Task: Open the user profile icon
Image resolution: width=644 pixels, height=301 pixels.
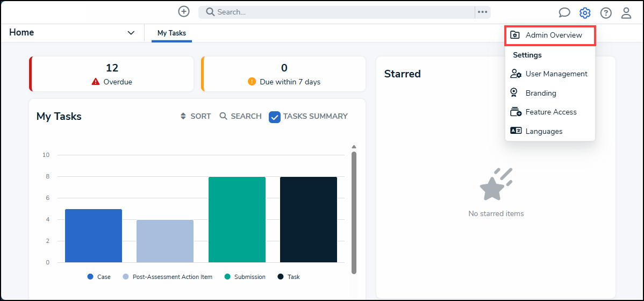Action: click(x=626, y=13)
